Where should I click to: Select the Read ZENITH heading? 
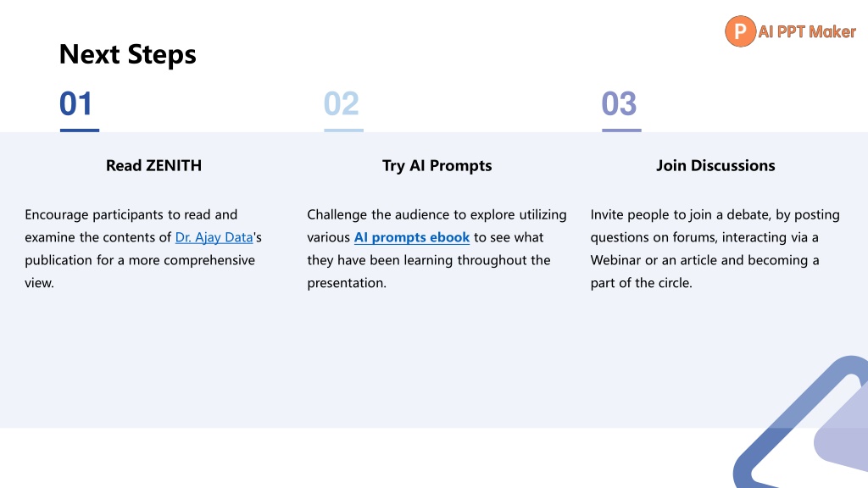[x=154, y=165]
